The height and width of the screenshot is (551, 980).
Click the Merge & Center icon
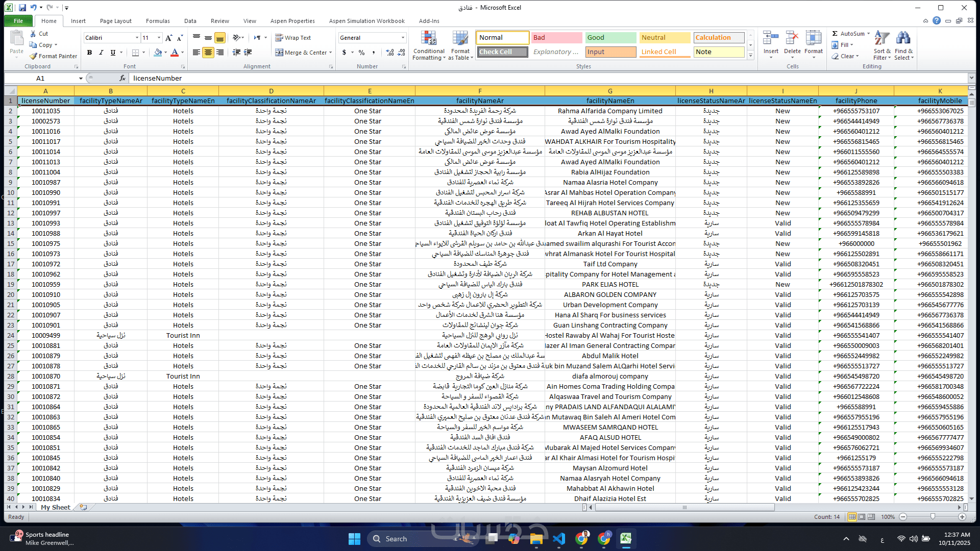pyautogui.click(x=279, y=53)
